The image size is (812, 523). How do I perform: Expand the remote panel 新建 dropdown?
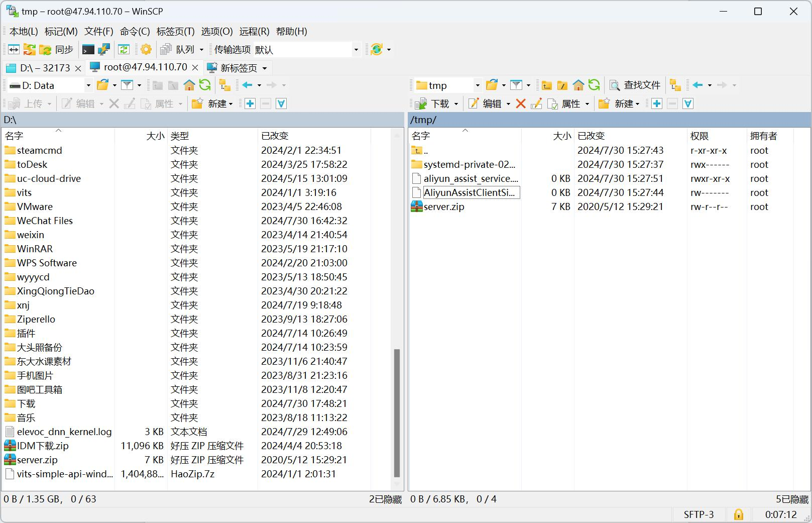tap(638, 104)
